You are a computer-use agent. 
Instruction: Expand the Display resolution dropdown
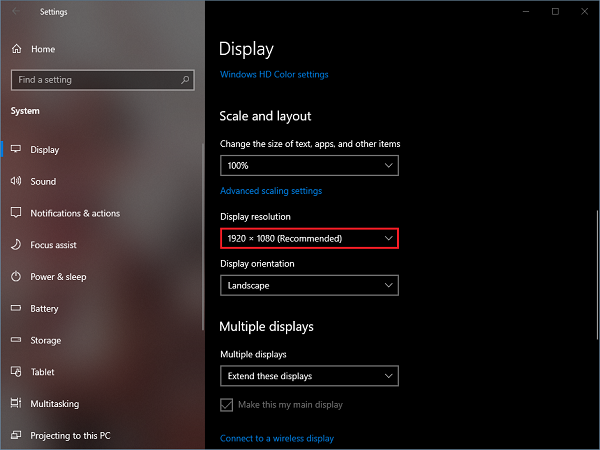tap(309, 238)
